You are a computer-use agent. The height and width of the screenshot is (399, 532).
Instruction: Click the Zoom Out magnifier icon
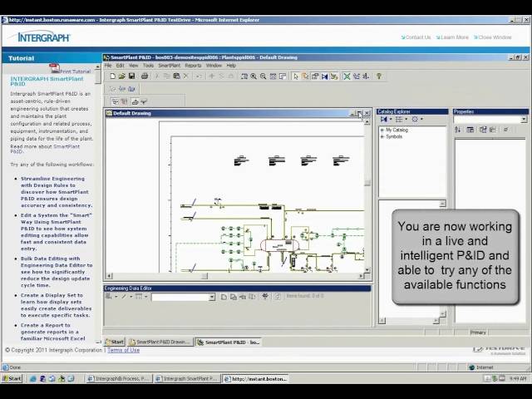click(x=263, y=76)
